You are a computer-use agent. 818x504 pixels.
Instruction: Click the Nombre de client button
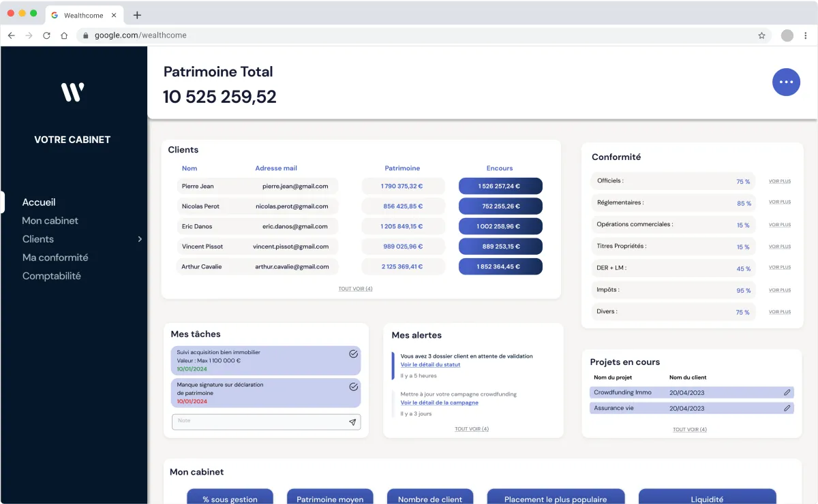[430, 497]
